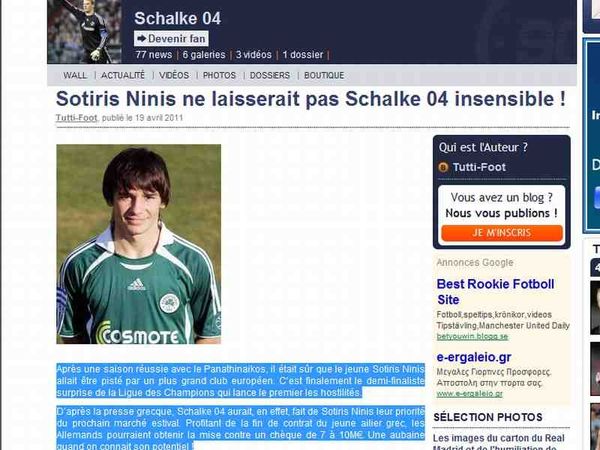This screenshot has width=600, height=450.
Task: Click the www.e-ergaleio.gr green URL
Action: (470, 394)
